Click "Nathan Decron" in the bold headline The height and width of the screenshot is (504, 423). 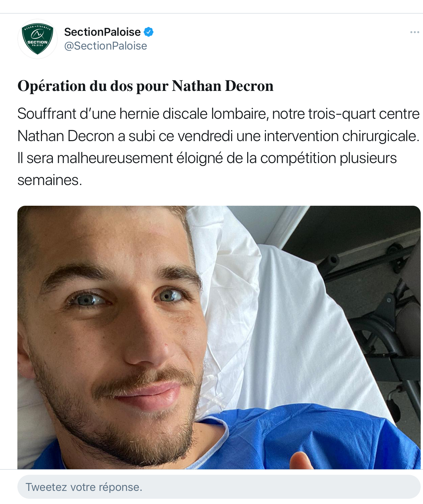click(x=223, y=86)
